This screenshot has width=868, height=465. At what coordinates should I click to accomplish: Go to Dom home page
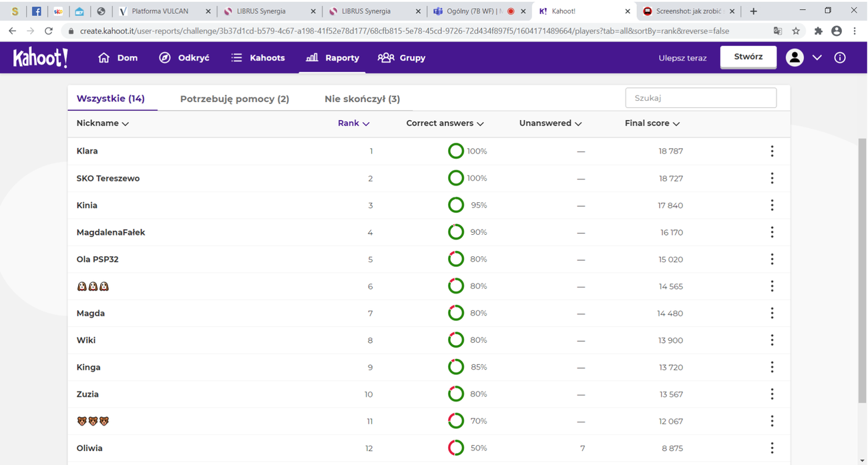pyautogui.click(x=118, y=58)
